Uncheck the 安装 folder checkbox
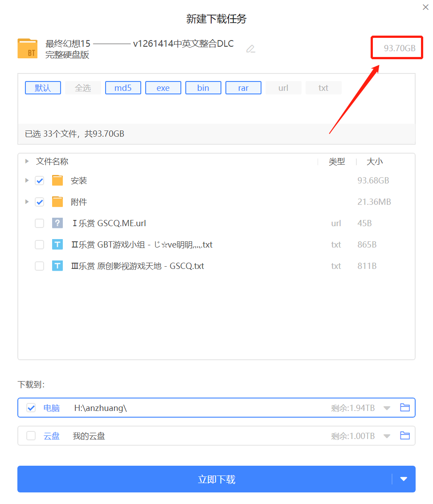Viewport: 433px width, 504px height. coord(40,181)
